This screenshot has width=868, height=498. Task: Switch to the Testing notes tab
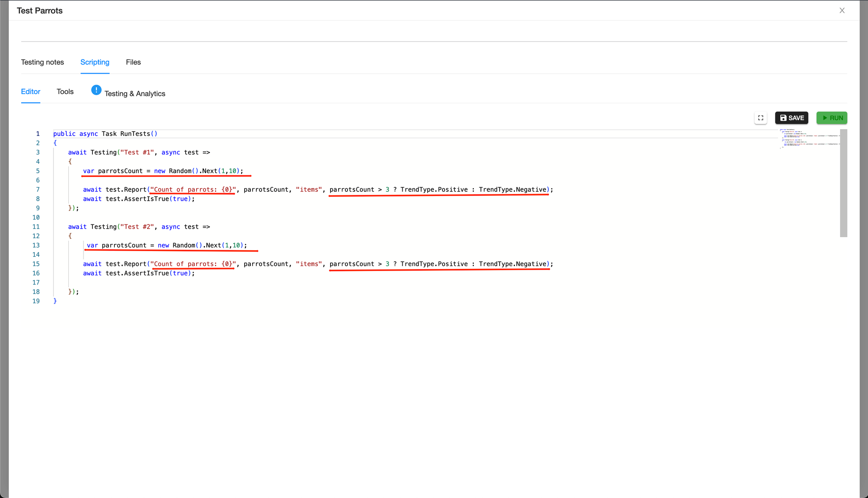pos(42,62)
